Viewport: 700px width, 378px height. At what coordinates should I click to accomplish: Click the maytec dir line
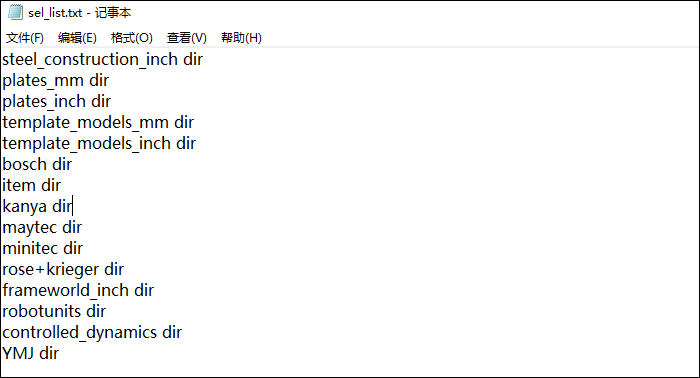point(42,227)
